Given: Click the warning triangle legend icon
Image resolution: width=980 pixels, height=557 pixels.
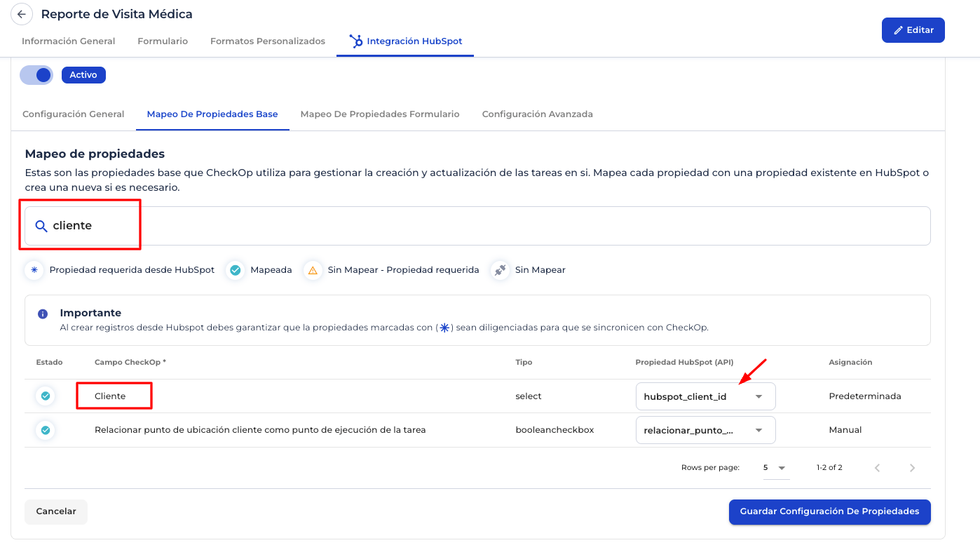Looking at the screenshot, I should [x=313, y=270].
